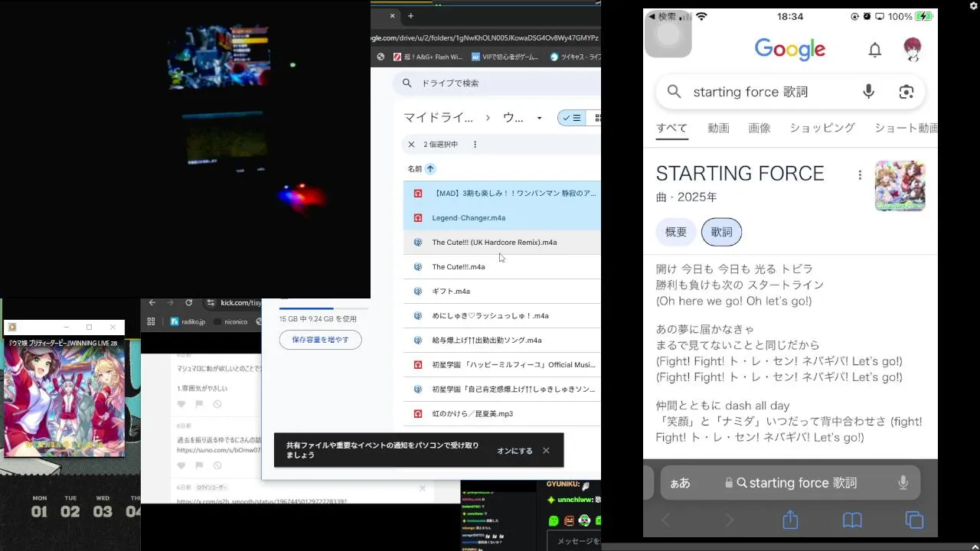Image resolution: width=980 pixels, height=551 pixels.
Task: Click file type icon of ギフト.m4a
Action: tap(417, 291)
